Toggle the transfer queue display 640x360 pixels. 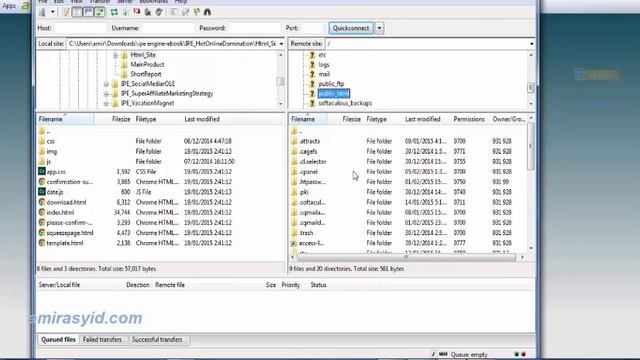point(100,12)
